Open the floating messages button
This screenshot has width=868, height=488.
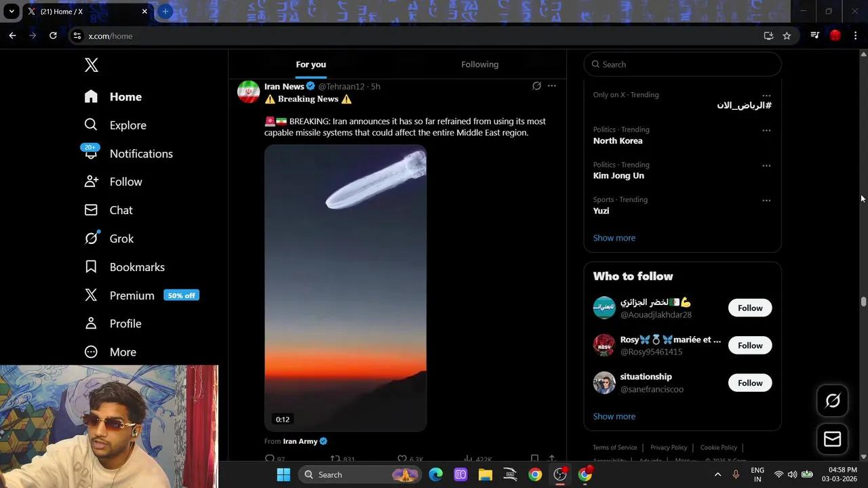[x=832, y=439]
